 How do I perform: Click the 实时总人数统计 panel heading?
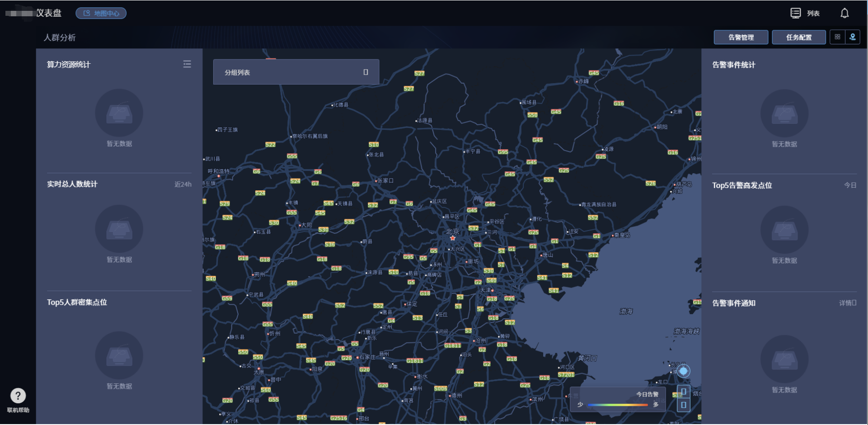tap(72, 184)
